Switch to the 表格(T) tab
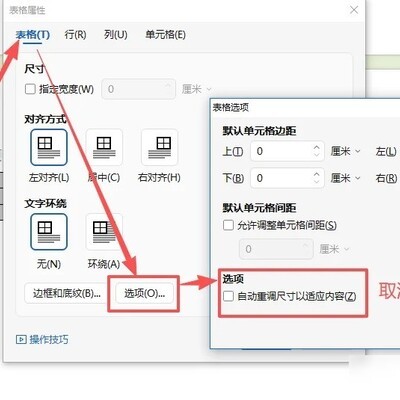The width and height of the screenshot is (400, 400). pyautogui.click(x=33, y=35)
